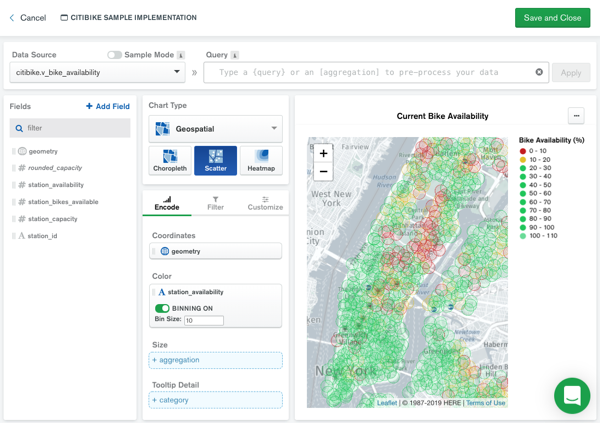Click the Sample Mode info icon

181,55
